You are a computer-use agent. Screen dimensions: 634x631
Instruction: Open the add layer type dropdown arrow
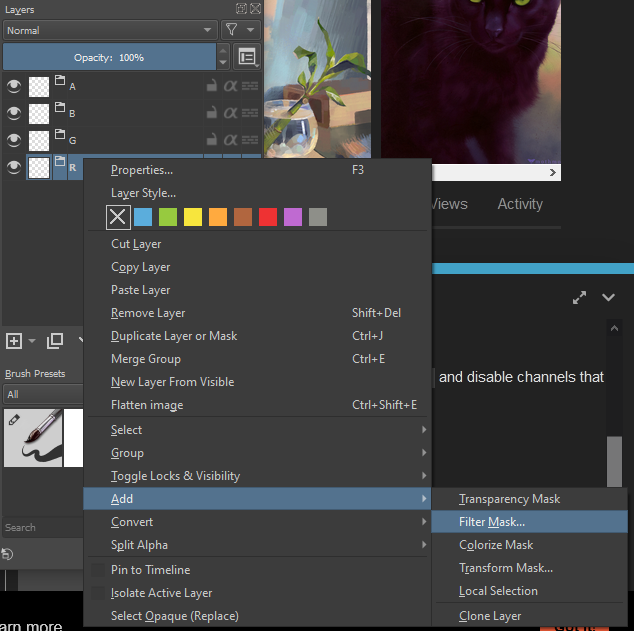32,341
